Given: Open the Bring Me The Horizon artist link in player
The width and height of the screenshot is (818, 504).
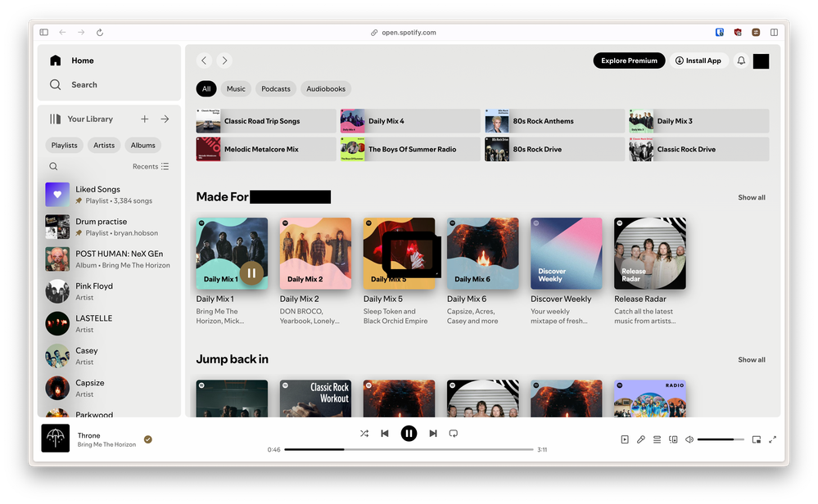Looking at the screenshot, I should pyautogui.click(x=106, y=444).
